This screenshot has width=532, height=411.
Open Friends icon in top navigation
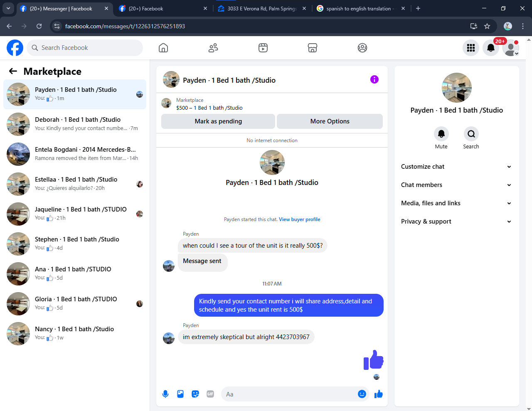(x=213, y=48)
